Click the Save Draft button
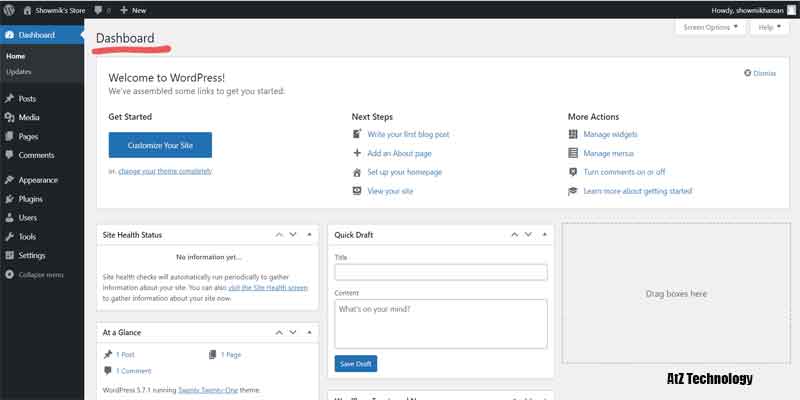Image resolution: width=800 pixels, height=400 pixels. coord(355,364)
